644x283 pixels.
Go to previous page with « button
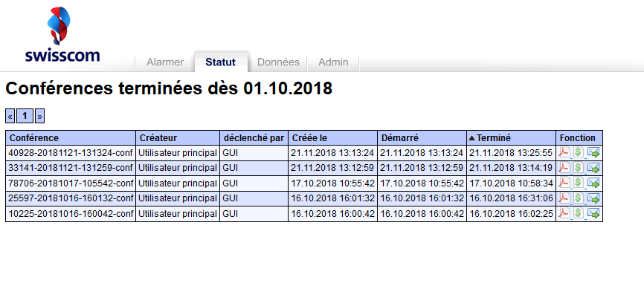[10, 116]
